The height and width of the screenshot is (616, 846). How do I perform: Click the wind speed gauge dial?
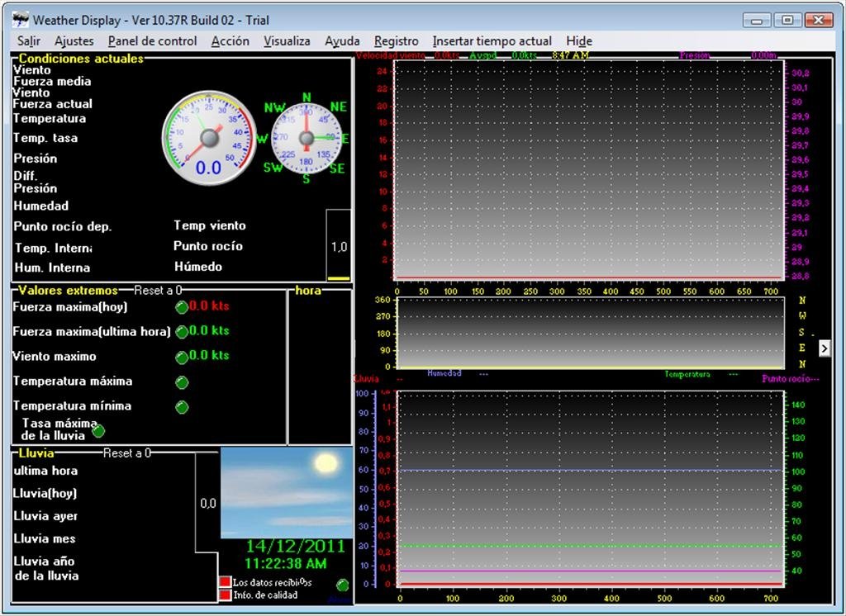pos(209,138)
